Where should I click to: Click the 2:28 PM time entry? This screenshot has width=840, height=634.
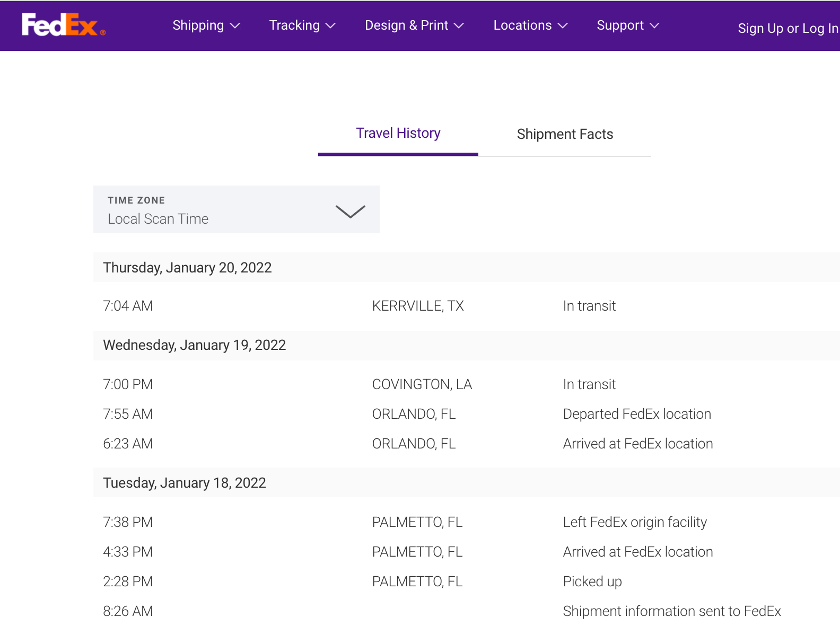pyautogui.click(x=128, y=582)
